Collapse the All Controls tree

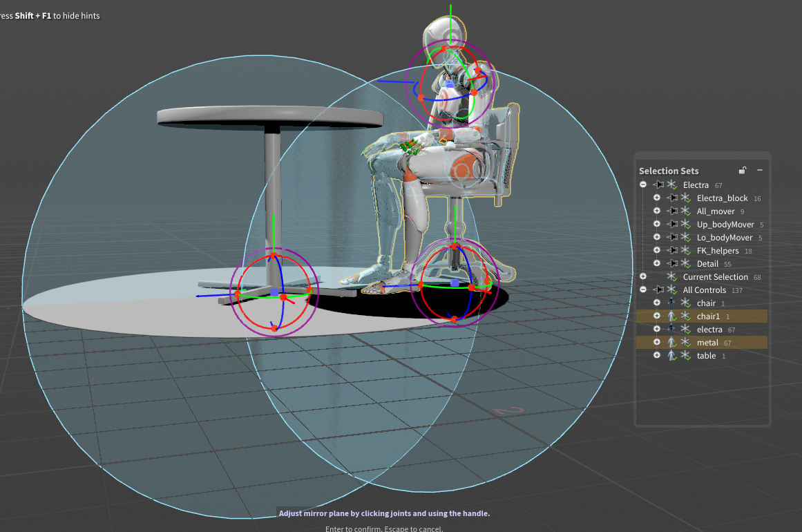click(643, 289)
